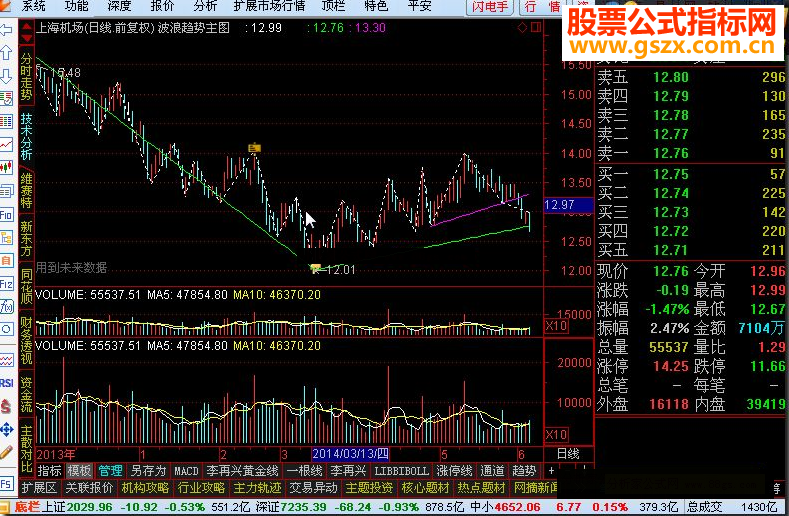Click the down arrow navigation icon
Screen dimensions: 789x516
(x=7, y=77)
